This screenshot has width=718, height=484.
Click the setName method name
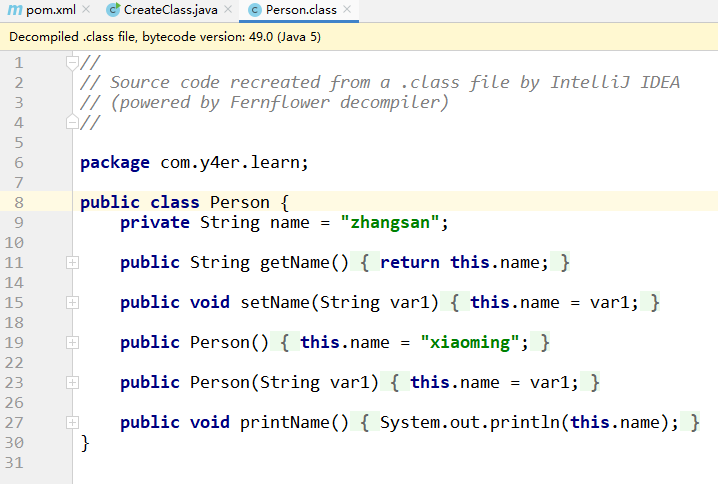click(275, 302)
